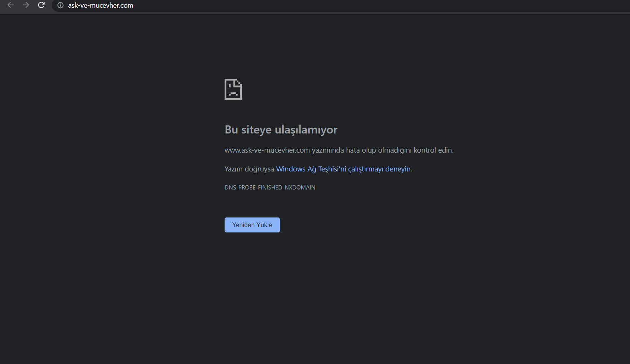Click the browser back arrow
The width and height of the screenshot is (630, 364).
(x=11, y=5)
